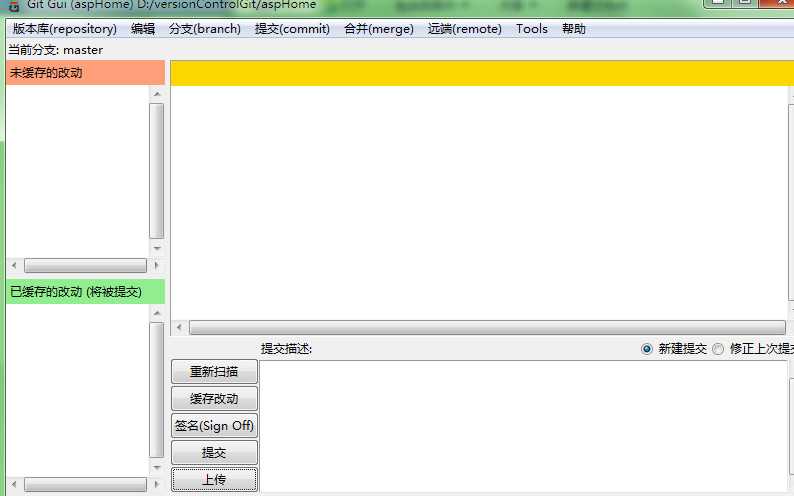Click left arrow of diff pane horizontal scrollbar
This screenshot has width=794, height=496.
[x=179, y=327]
